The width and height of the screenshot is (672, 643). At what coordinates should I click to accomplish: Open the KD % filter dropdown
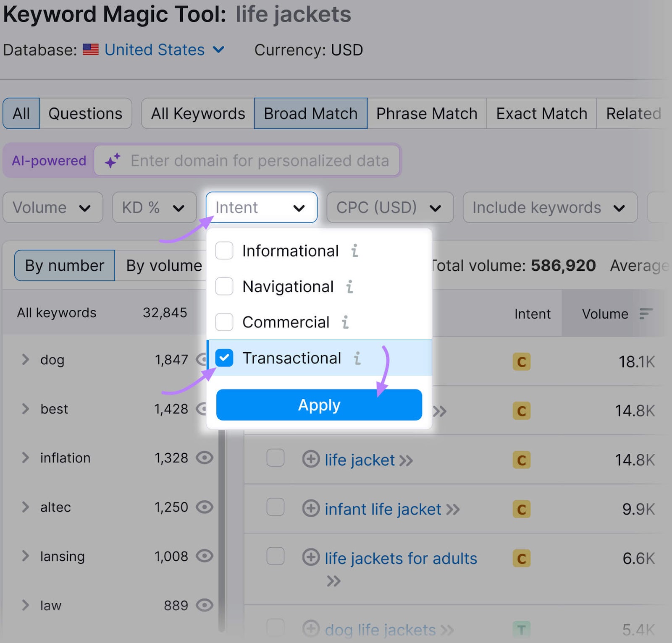(x=154, y=207)
